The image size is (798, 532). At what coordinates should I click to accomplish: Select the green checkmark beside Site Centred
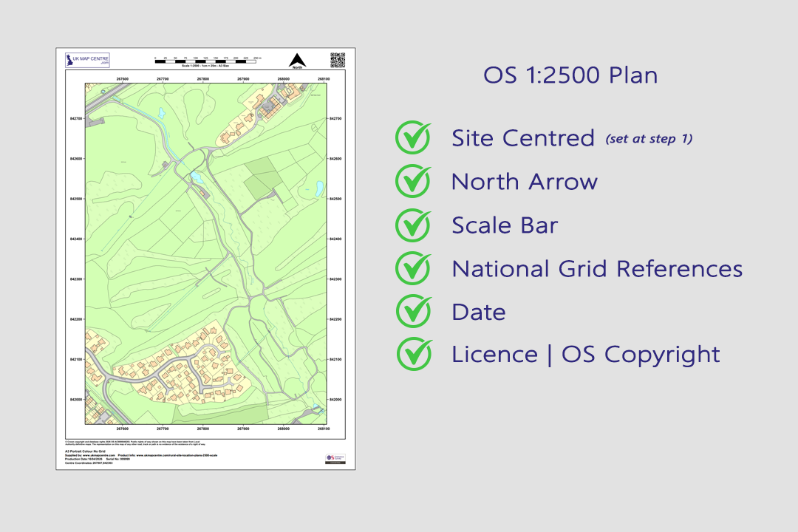click(414, 137)
